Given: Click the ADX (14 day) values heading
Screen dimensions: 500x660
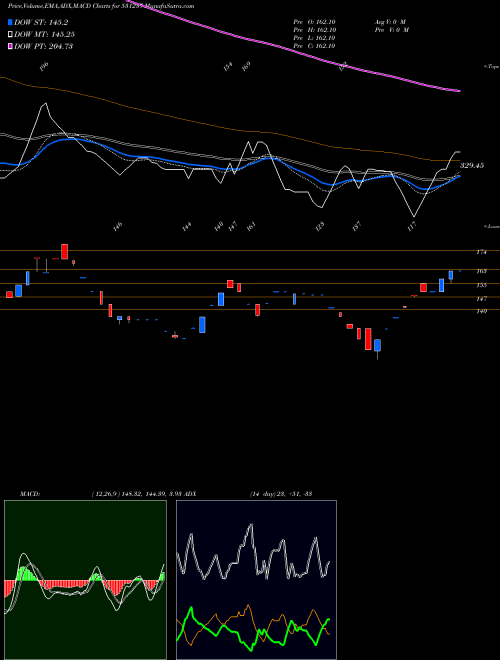Looking at the screenshot, I should (x=248, y=493).
